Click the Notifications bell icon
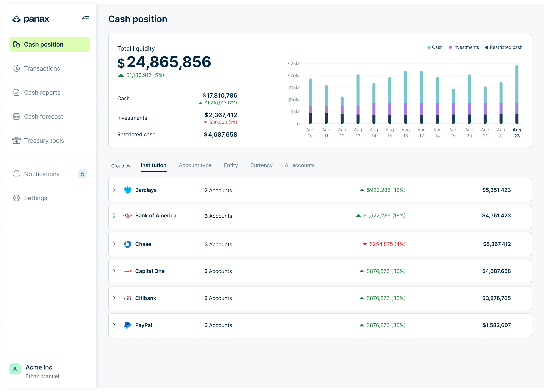Viewport: 544px width, 392px height. [17, 174]
